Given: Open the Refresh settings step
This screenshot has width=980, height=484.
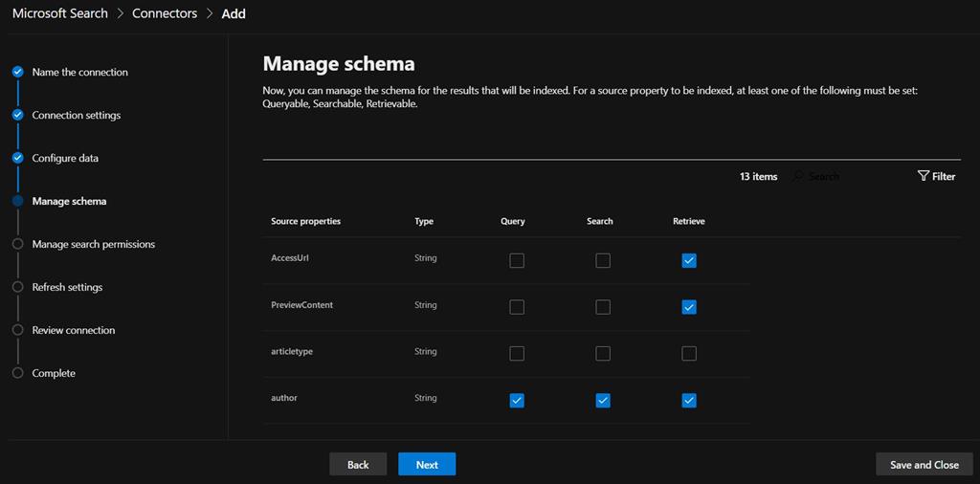Looking at the screenshot, I should (x=68, y=287).
